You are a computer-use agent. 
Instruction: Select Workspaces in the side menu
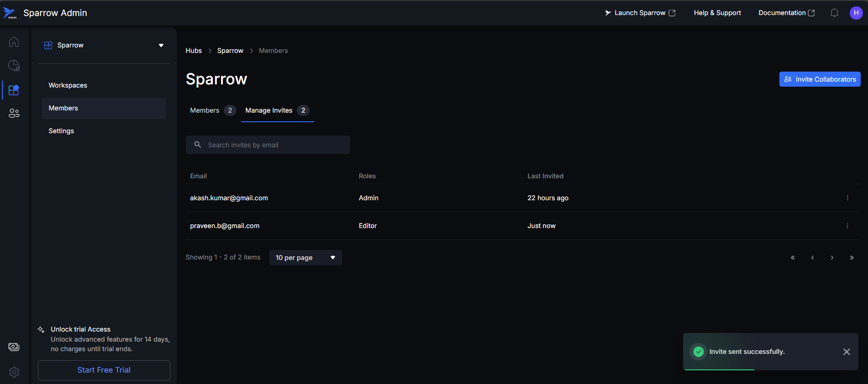pyautogui.click(x=68, y=85)
